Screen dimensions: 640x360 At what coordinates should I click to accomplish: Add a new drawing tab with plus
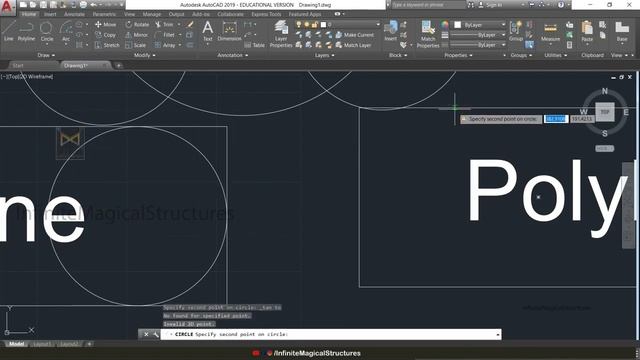click(x=118, y=65)
